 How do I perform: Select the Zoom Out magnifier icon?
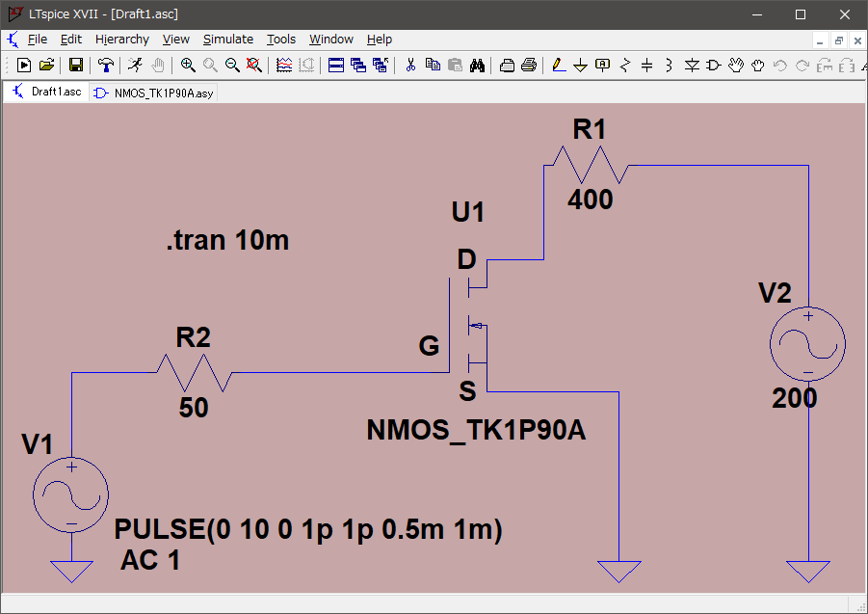[x=232, y=66]
